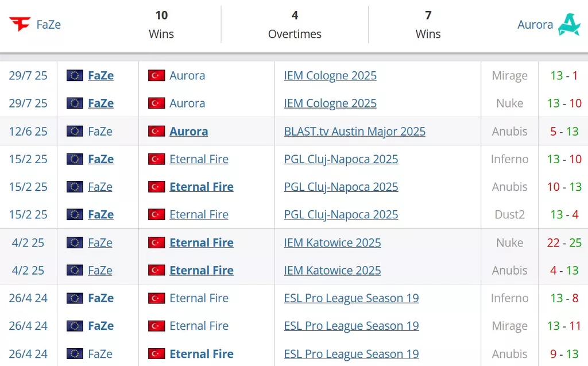Open FaZe team link in header
Viewport: 588px width, 366px height.
click(48, 24)
